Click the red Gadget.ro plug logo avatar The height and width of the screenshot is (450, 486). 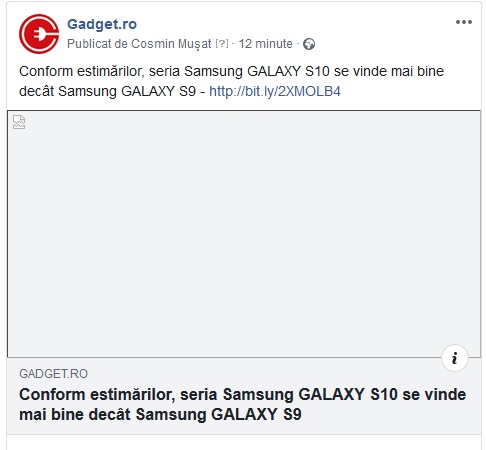(39, 34)
